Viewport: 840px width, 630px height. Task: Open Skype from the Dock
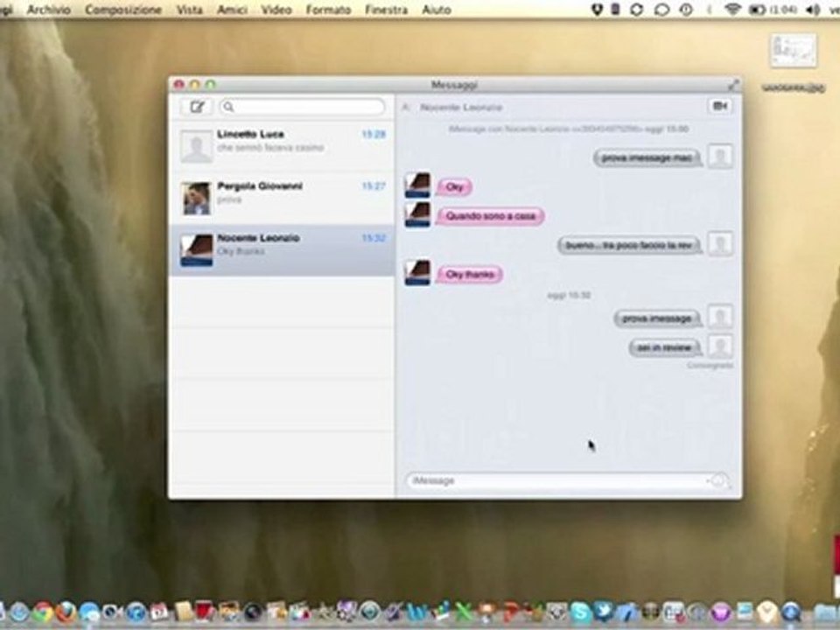click(x=581, y=612)
